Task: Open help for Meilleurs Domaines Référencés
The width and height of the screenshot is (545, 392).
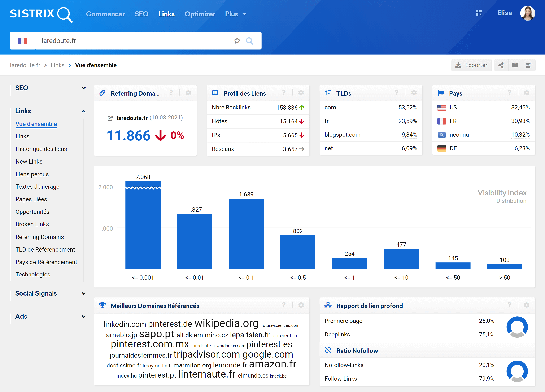Action: (284, 305)
